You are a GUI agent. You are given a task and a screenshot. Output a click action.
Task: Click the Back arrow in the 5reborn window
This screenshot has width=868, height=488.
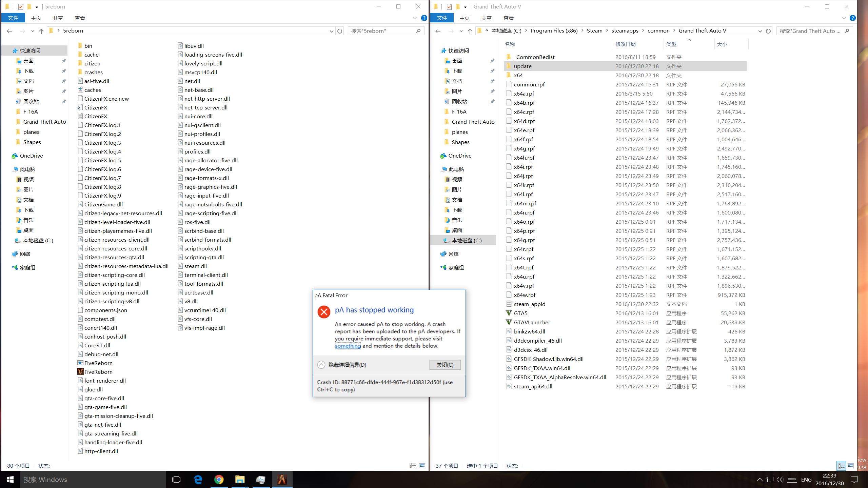point(9,31)
